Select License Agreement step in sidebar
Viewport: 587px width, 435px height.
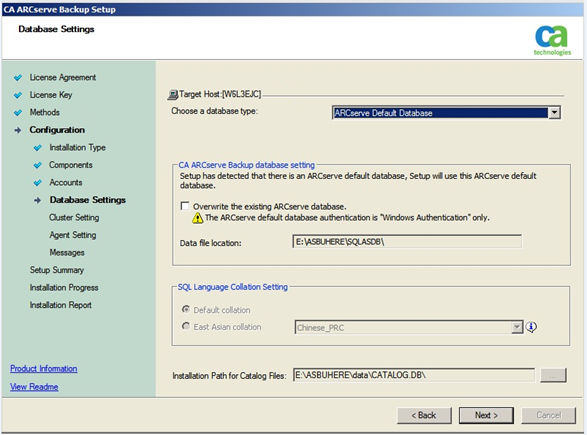63,77
